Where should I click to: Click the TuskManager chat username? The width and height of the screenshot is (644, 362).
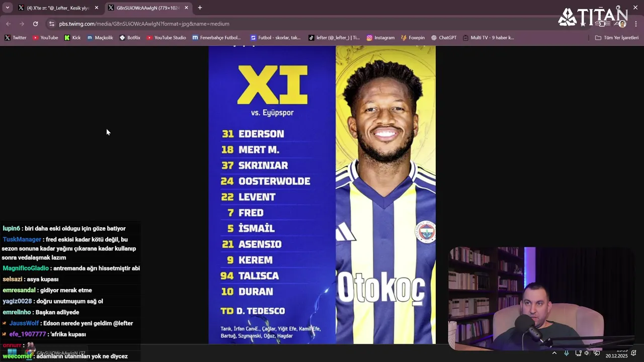pyautogui.click(x=22, y=239)
